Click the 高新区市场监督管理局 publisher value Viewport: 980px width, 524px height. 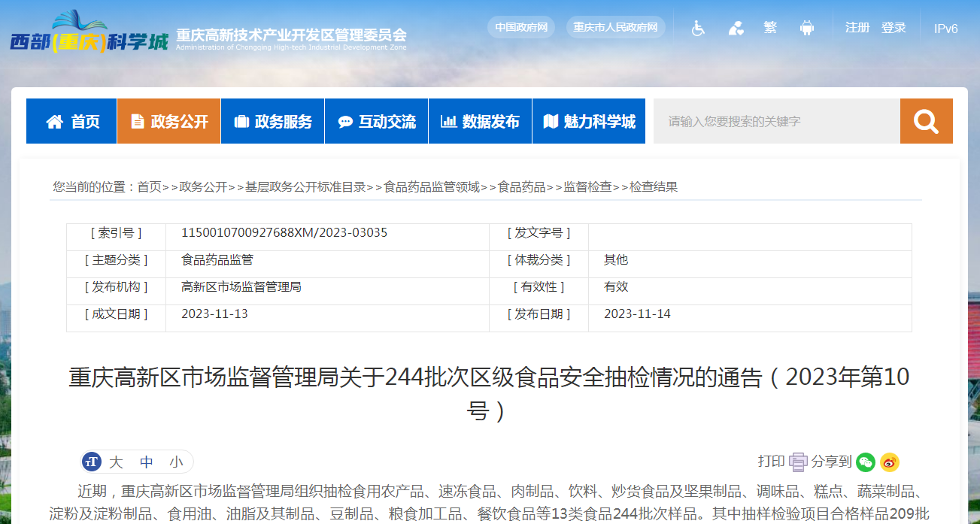click(241, 287)
